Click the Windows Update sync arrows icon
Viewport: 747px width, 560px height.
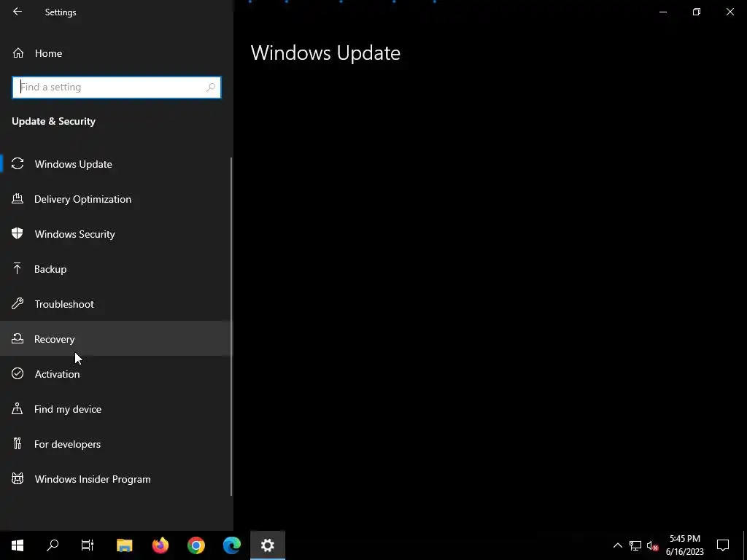(18, 164)
